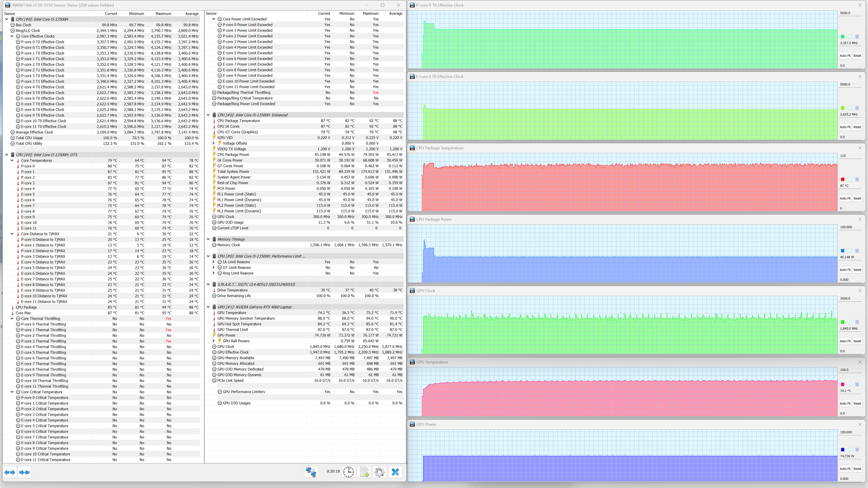The width and height of the screenshot is (868, 488).
Task: Expand the GPU Rail Powers entry
Action: tap(214, 341)
